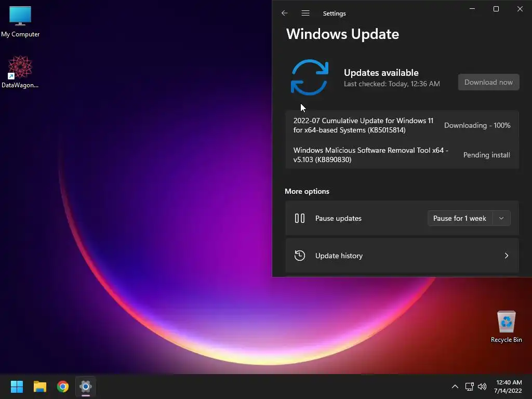
Task: Open the volume speaker tray icon
Action: point(482,387)
